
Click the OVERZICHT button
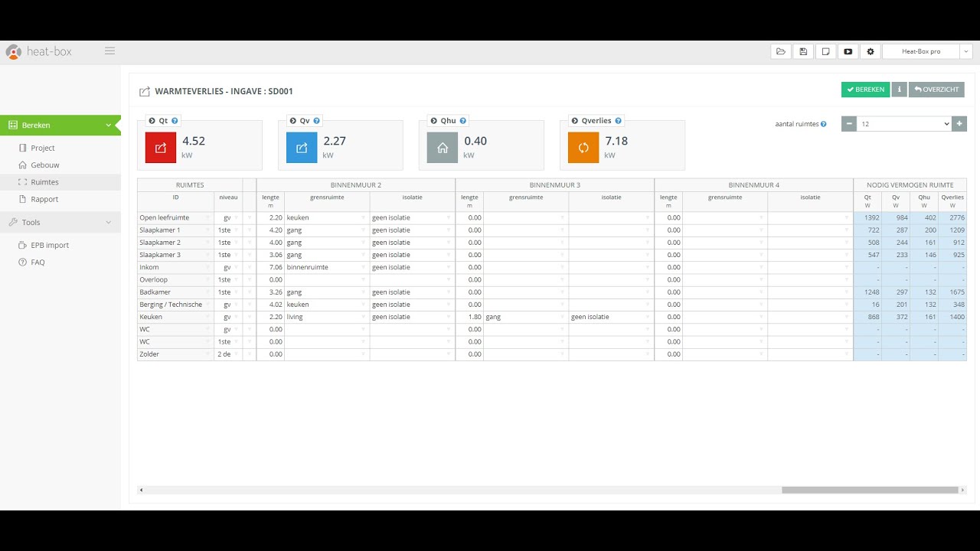[x=936, y=90]
